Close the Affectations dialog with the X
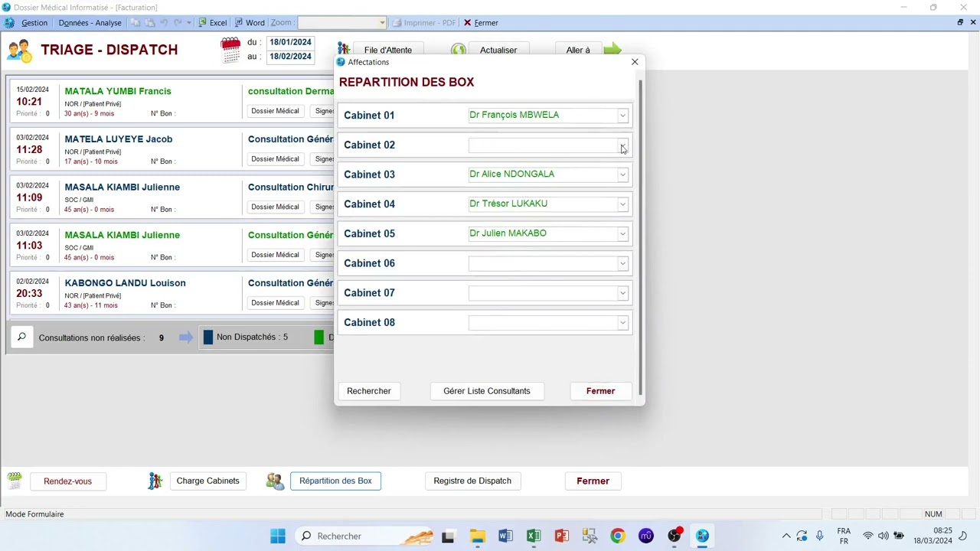The height and width of the screenshot is (551, 980). tap(635, 62)
